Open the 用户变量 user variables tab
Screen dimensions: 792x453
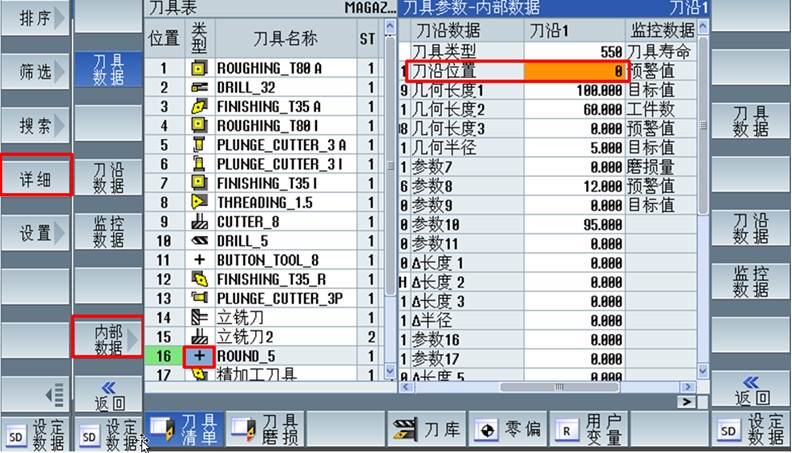coord(588,429)
